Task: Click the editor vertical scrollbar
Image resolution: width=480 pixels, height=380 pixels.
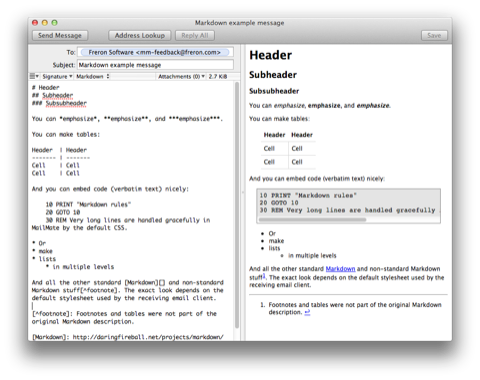Action: click(x=237, y=205)
